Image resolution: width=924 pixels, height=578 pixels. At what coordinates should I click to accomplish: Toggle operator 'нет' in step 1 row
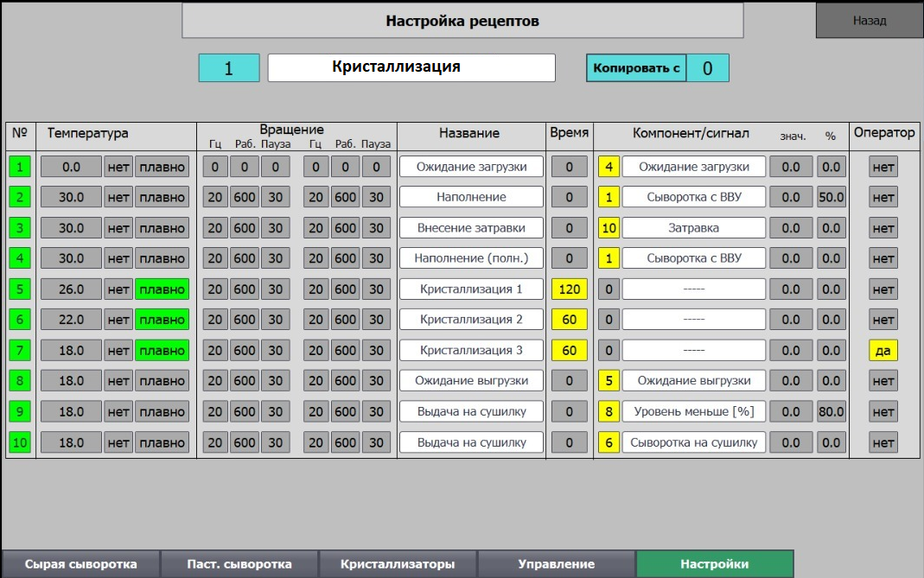883,167
